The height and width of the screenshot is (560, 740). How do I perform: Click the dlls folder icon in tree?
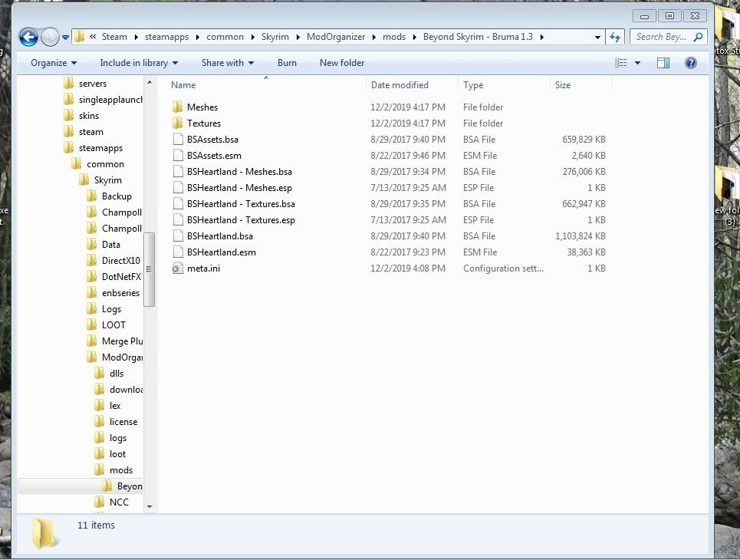pyautogui.click(x=100, y=373)
